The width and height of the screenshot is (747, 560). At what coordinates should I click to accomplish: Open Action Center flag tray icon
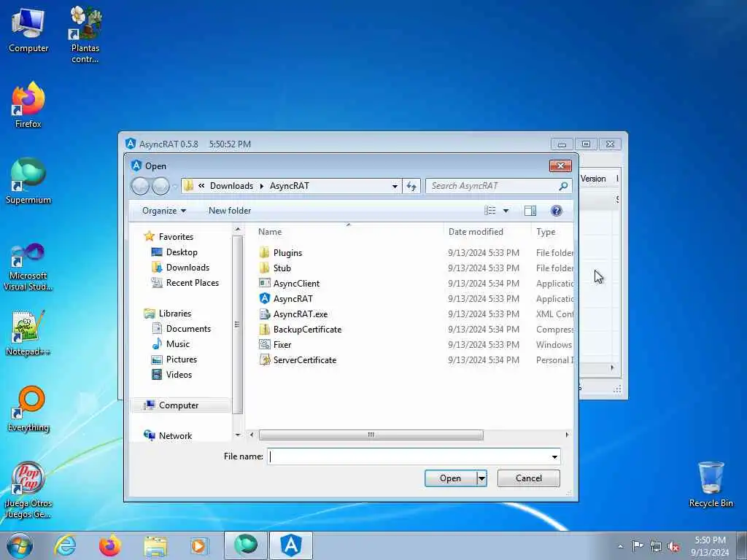pos(638,545)
